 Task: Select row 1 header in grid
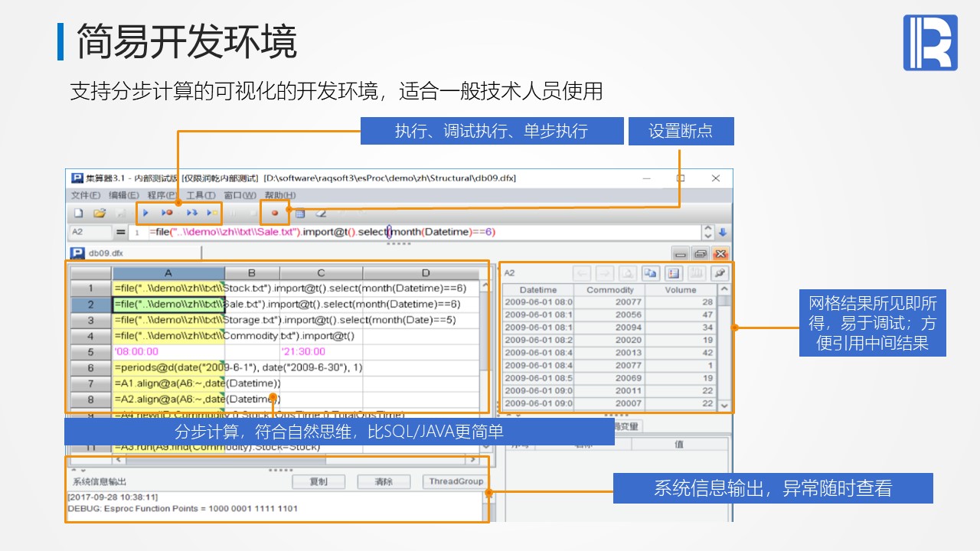pos(90,289)
